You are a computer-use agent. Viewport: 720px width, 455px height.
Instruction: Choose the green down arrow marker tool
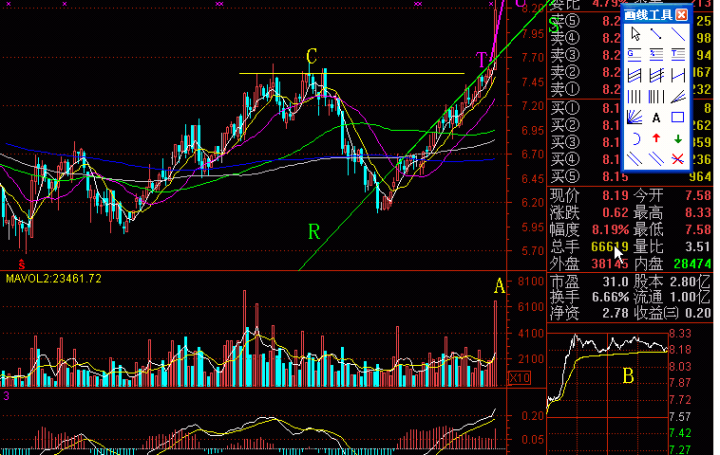678,138
